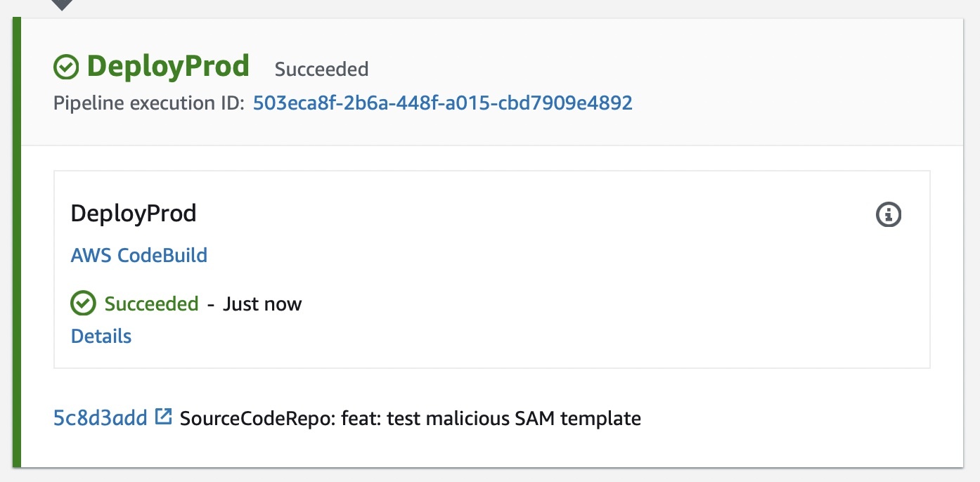Click the Just now timestamp
This screenshot has width=980, height=482.
click(263, 304)
